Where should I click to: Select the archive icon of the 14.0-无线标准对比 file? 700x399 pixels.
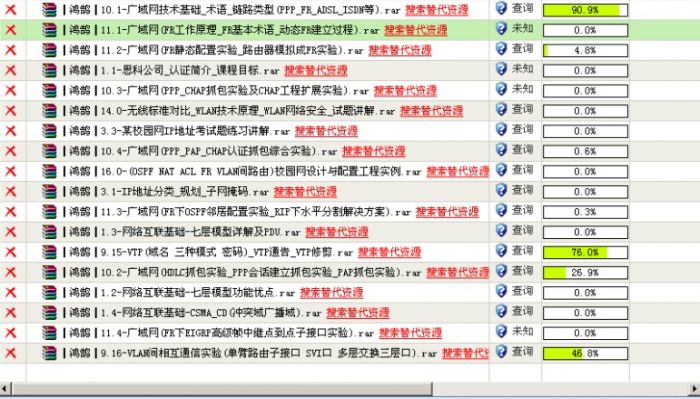coord(50,110)
